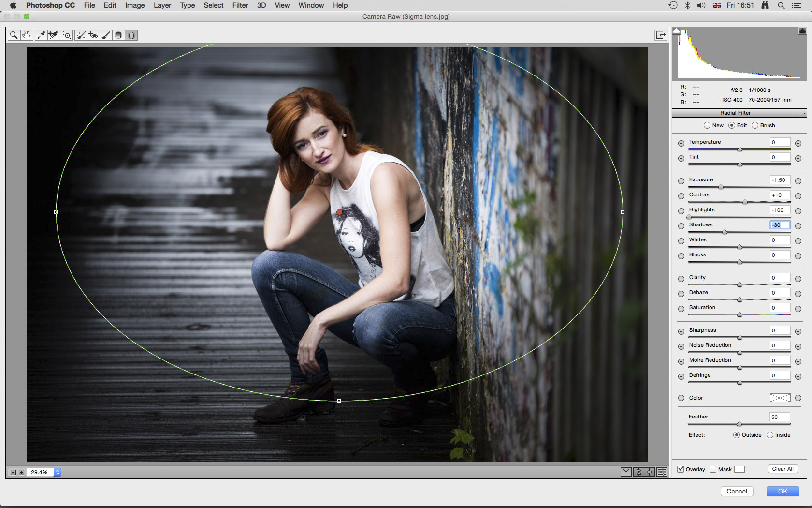Open the Window menu
This screenshot has width=812, height=508.
click(x=311, y=5)
